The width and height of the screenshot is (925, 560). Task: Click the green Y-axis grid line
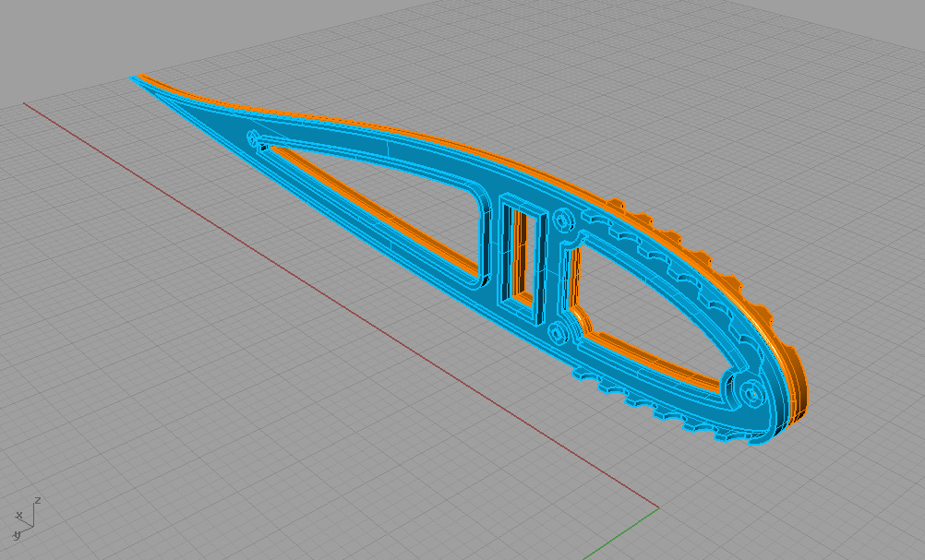coord(620,533)
